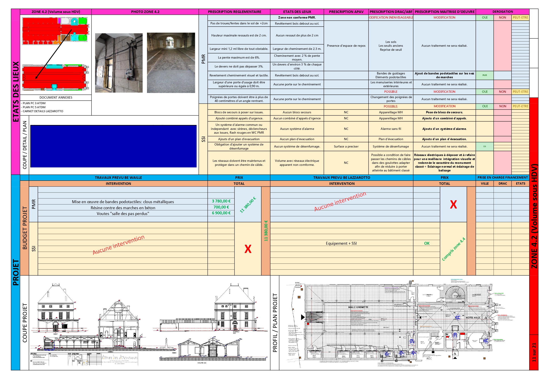Select "Pose de blocs de secours." cell
Viewport: 554px width, 392px height.
(x=445, y=112)
